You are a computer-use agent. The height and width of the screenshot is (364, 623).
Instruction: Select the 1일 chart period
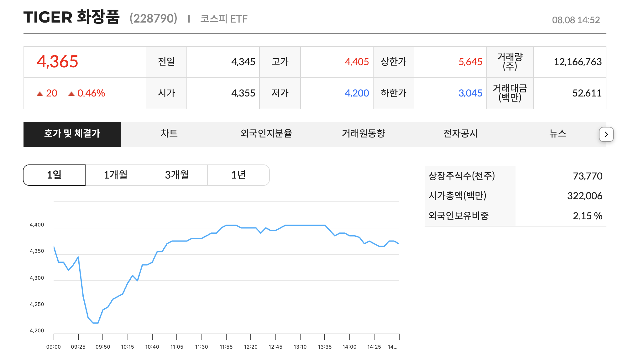click(x=54, y=175)
